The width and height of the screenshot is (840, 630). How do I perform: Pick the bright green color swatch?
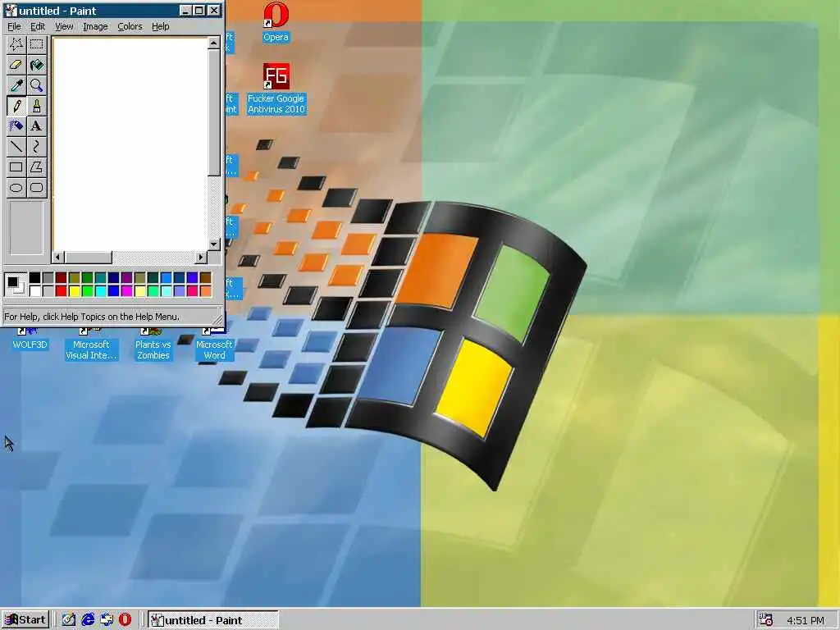[x=87, y=291]
